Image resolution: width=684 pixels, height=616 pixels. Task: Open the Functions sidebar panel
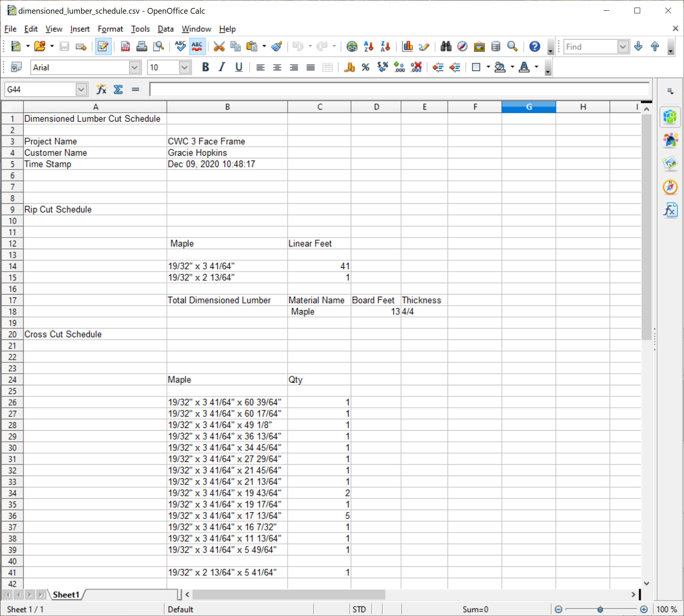671,210
